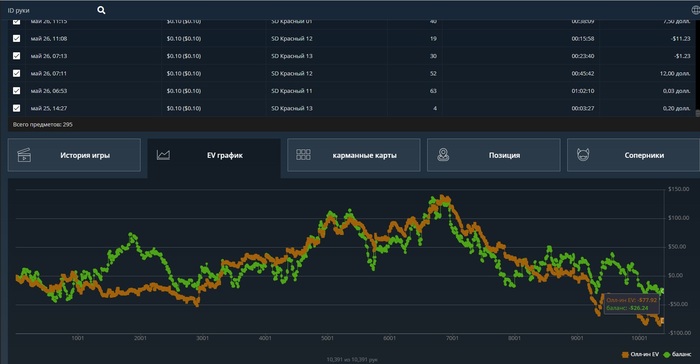Screen dimensions: 700x364
Task: Select the май 26, 06:53 date cell
Action: click(x=49, y=91)
